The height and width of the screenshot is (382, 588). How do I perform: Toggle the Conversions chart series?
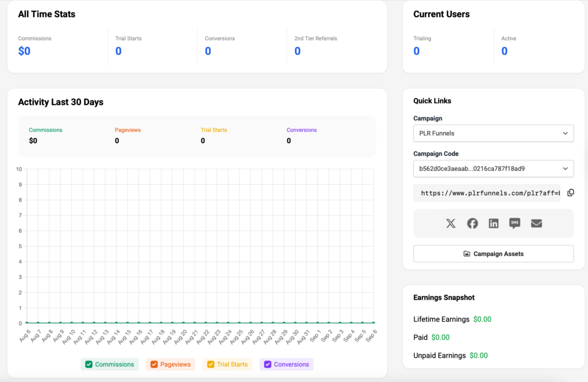click(286, 364)
